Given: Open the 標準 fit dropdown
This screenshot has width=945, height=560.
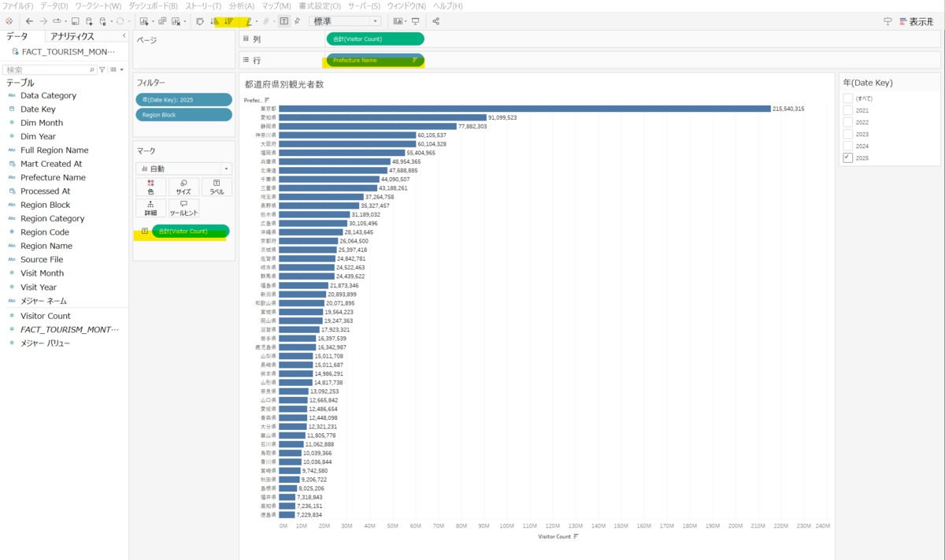Looking at the screenshot, I should (345, 21).
